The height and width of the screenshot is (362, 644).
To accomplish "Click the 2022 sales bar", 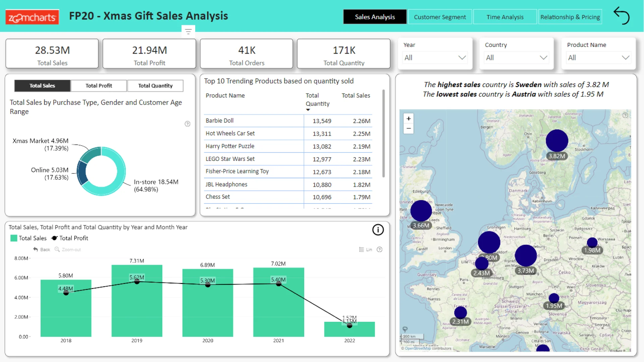I will [x=350, y=329].
